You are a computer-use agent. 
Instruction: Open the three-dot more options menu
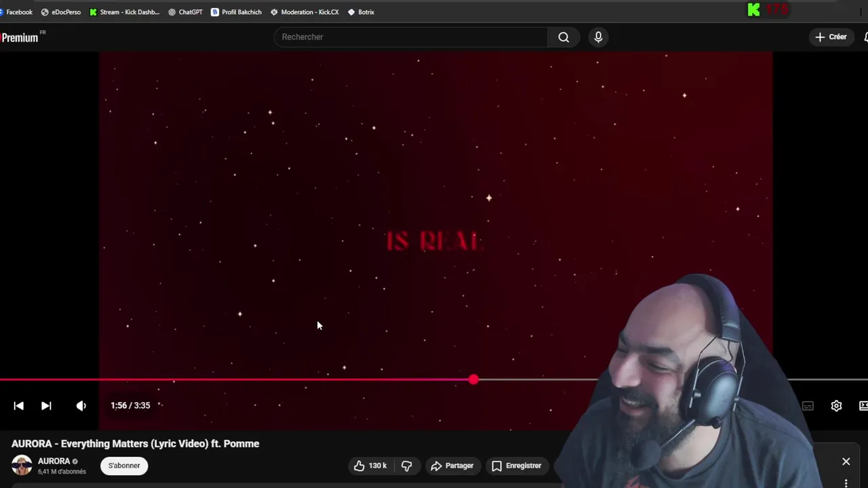(846, 483)
